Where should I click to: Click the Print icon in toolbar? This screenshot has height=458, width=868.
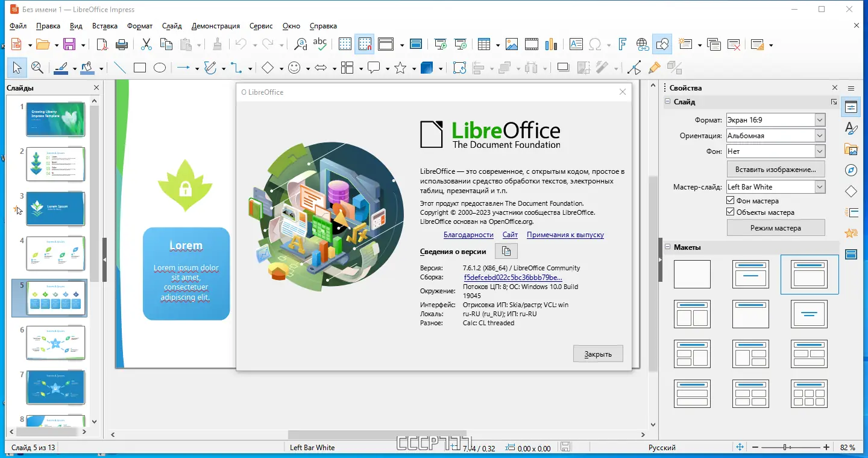click(x=121, y=44)
